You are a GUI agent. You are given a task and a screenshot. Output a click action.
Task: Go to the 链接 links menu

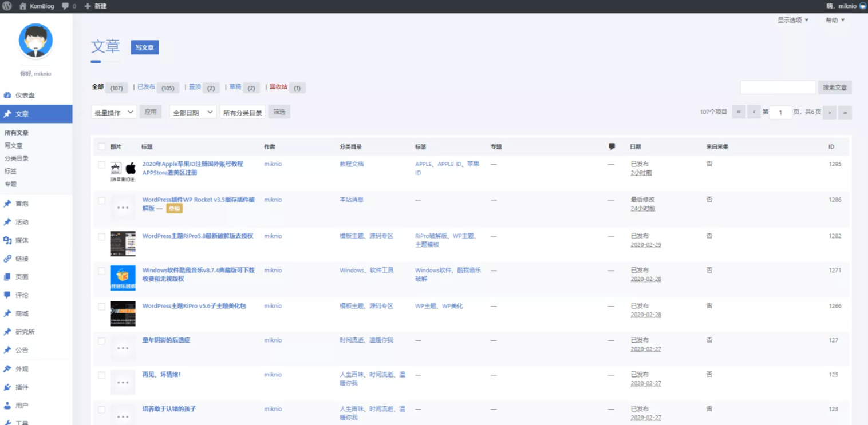(22, 259)
